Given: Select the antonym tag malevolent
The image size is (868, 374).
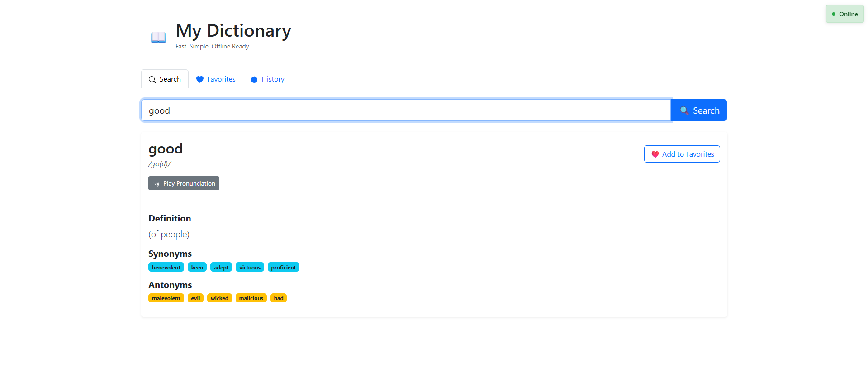Looking at the screenshot, I should click(166, 298).
